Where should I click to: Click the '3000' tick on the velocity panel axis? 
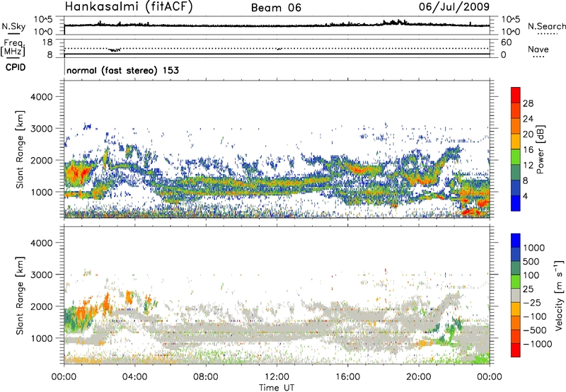pos(41,275)
